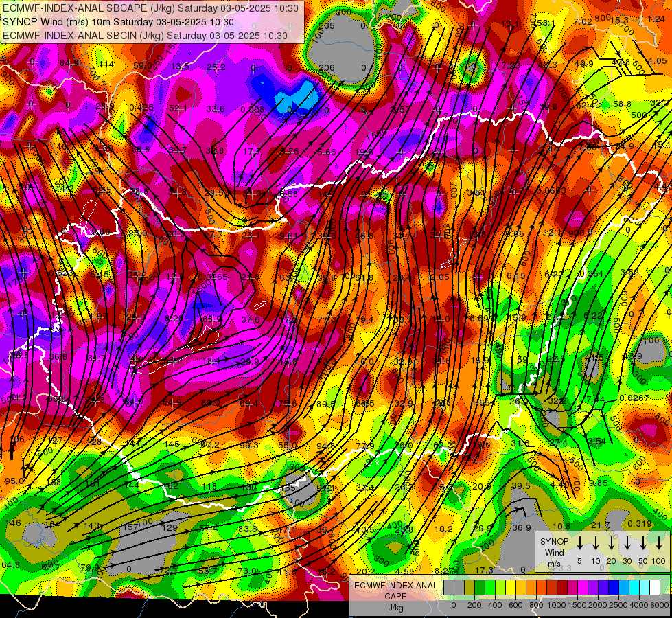Click the 9.85 station value on the map

(599, 483)
